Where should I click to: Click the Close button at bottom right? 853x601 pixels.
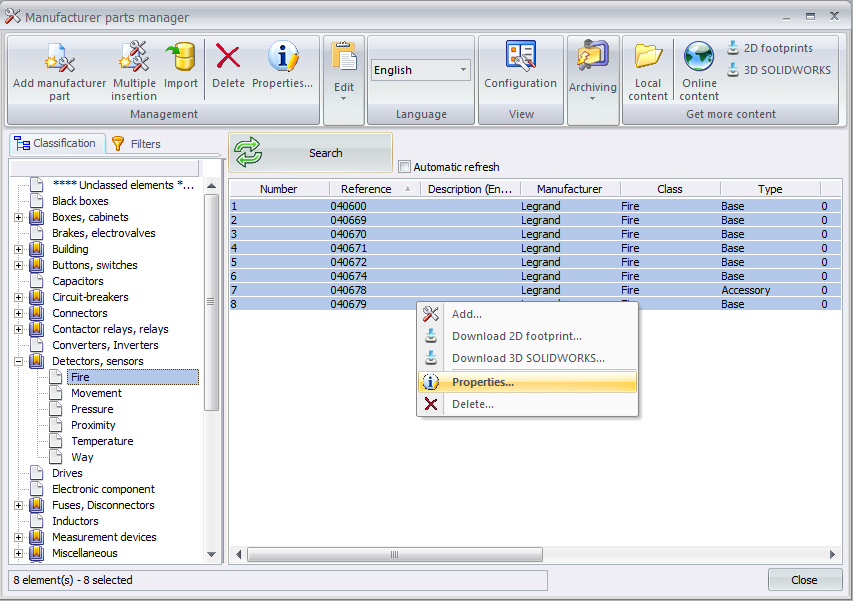pyautogui.click(x=805, y=579)
